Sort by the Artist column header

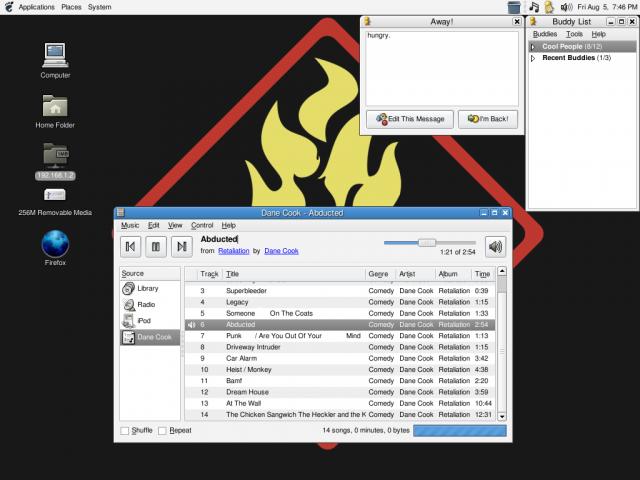pos(415,274)
